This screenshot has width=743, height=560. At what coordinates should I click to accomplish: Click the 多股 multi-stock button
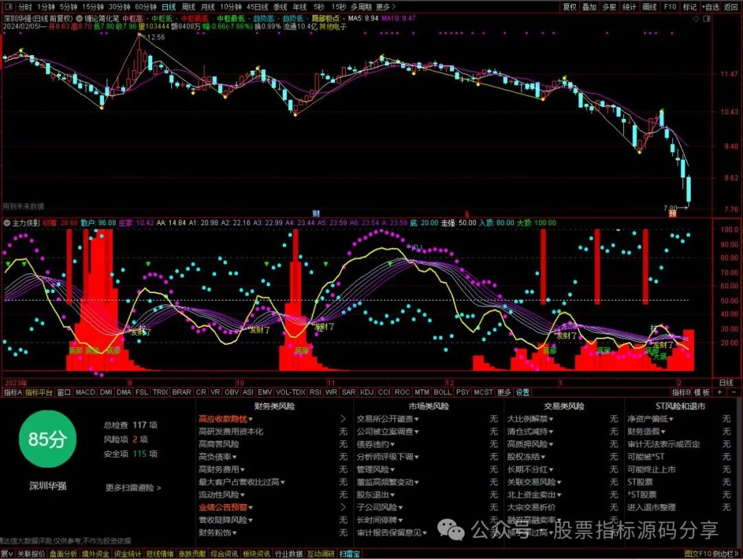(610, 7)
